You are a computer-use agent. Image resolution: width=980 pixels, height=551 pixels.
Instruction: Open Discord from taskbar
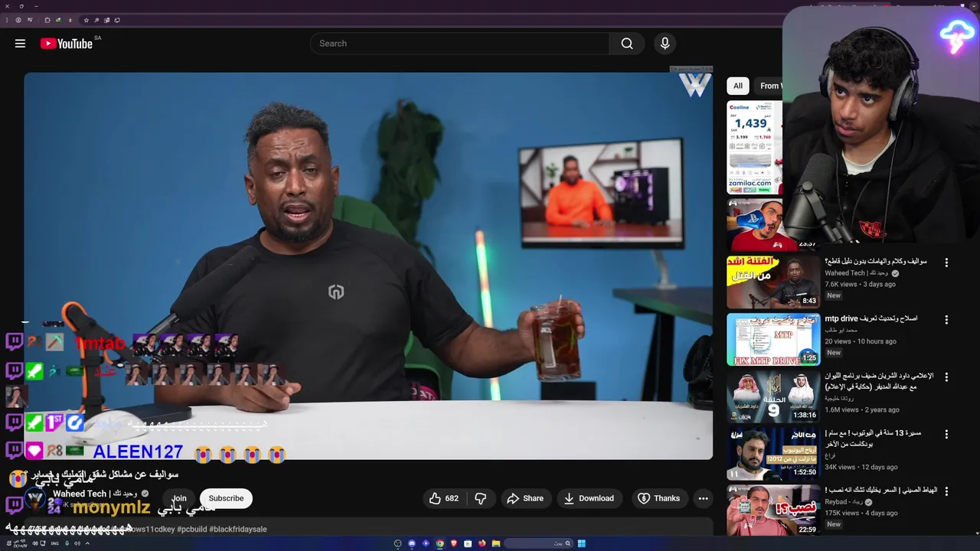(x=412, y=543)
